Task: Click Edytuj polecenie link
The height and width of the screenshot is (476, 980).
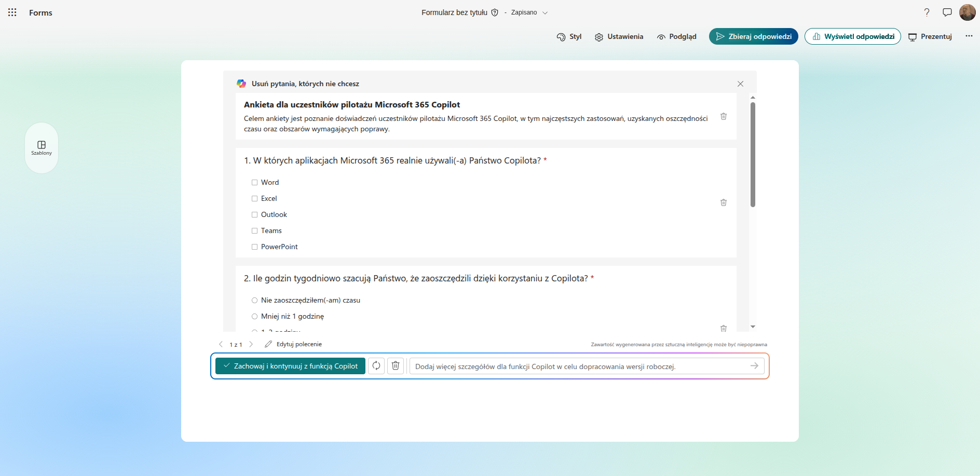Action: (293, 344)
